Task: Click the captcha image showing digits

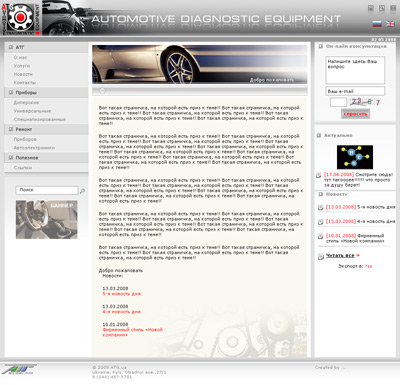Action: coord(366,102)
